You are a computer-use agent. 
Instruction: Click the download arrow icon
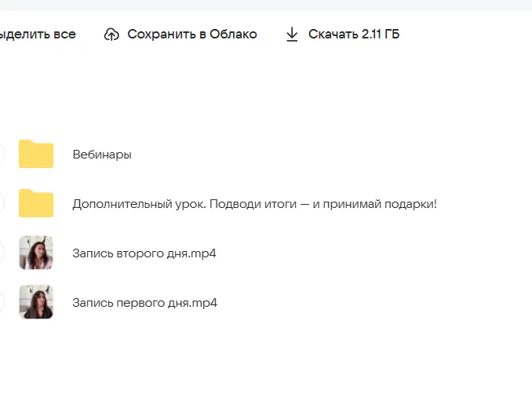[x=292, y=35]
